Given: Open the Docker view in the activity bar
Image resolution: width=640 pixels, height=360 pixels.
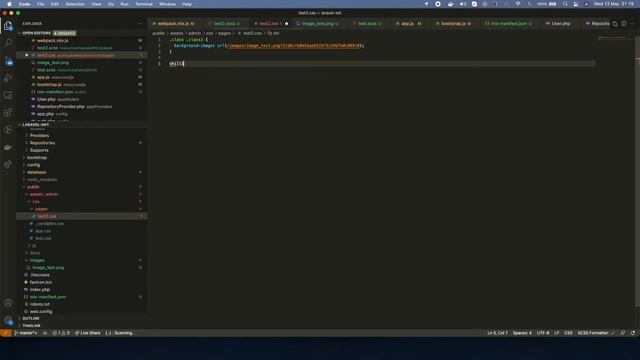Looking at the screenshot, I should [x=8, y=147].
